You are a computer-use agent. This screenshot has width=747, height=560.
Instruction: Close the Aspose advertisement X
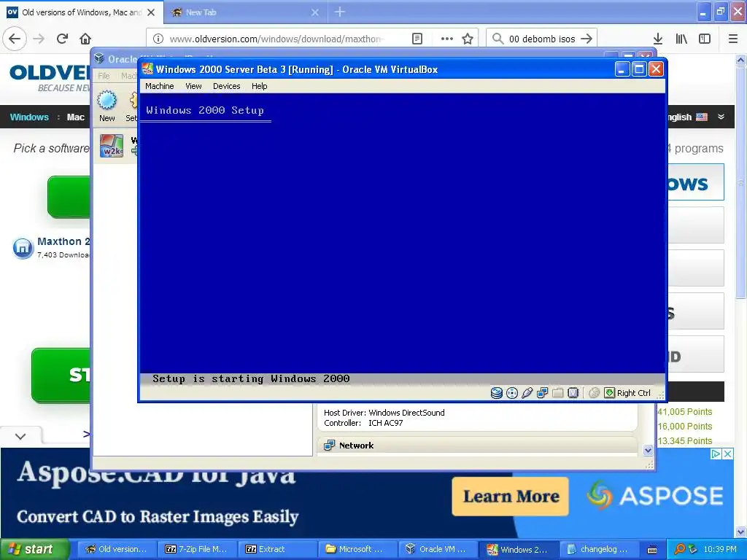[728, 454]
